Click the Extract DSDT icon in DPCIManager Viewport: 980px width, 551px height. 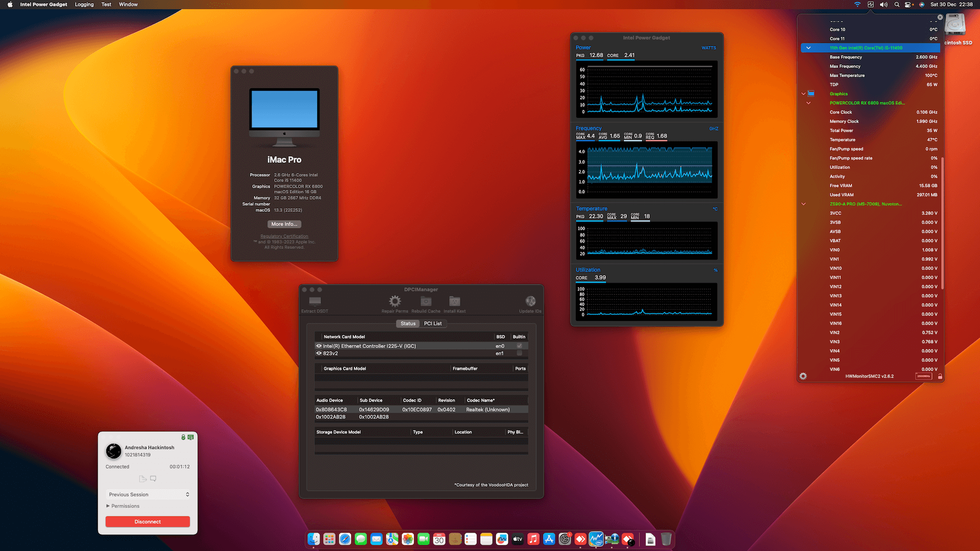tap(314, 301)
